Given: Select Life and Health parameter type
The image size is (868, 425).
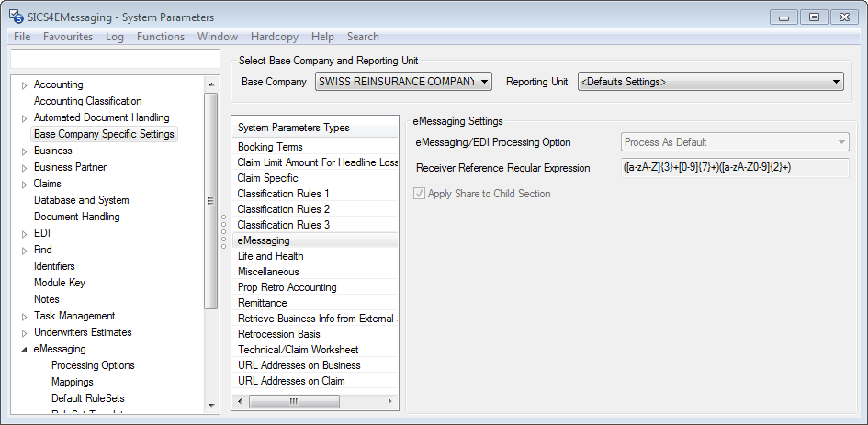Looking at the screenshot, I should [314, 256].
